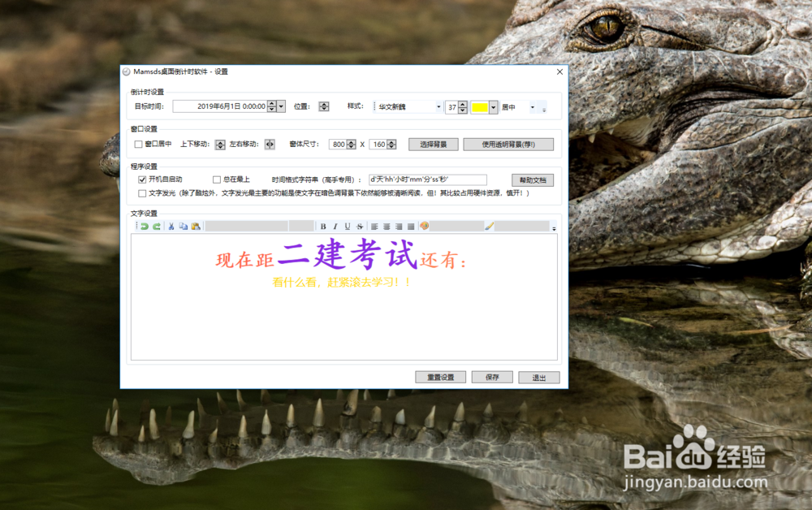Image resolution: width=812 pixels, height=510 pixels.
Task: Click the 保存 button to save settings
Action: [492, 377]
